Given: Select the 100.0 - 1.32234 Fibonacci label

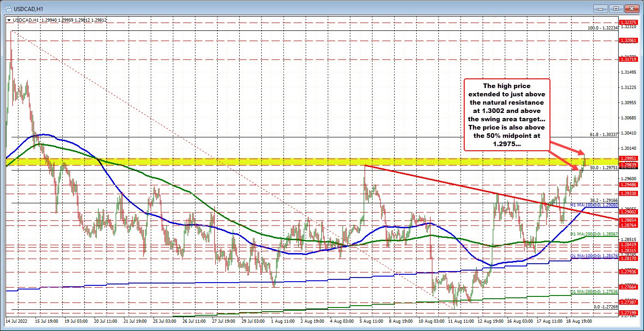Looking at the screenshot, I should 603,28.
